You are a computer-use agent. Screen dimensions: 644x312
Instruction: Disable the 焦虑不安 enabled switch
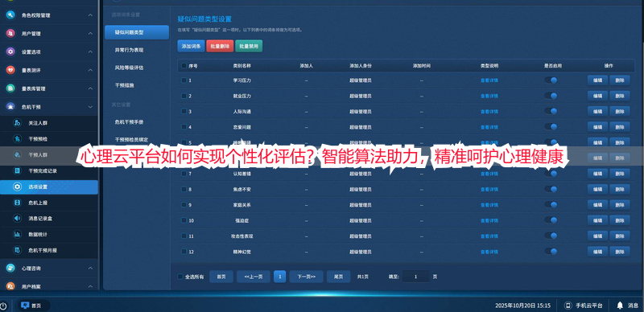(551, 189)
